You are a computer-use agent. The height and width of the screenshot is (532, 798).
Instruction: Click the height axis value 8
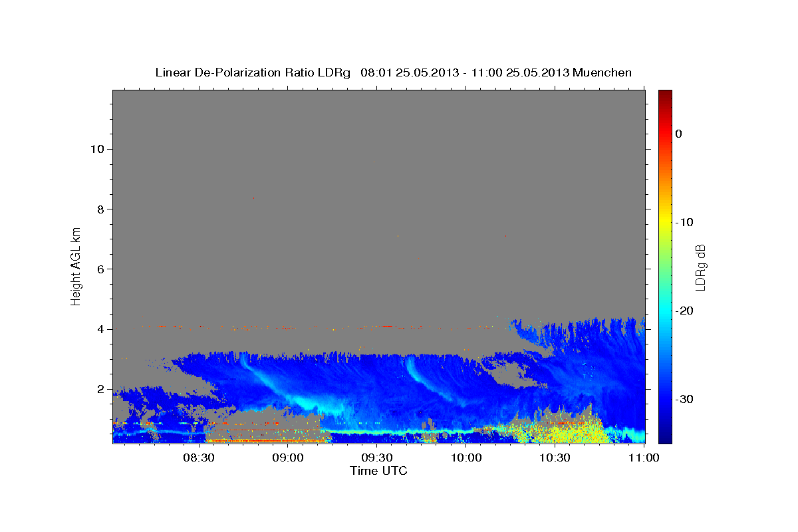coord(99,209)
